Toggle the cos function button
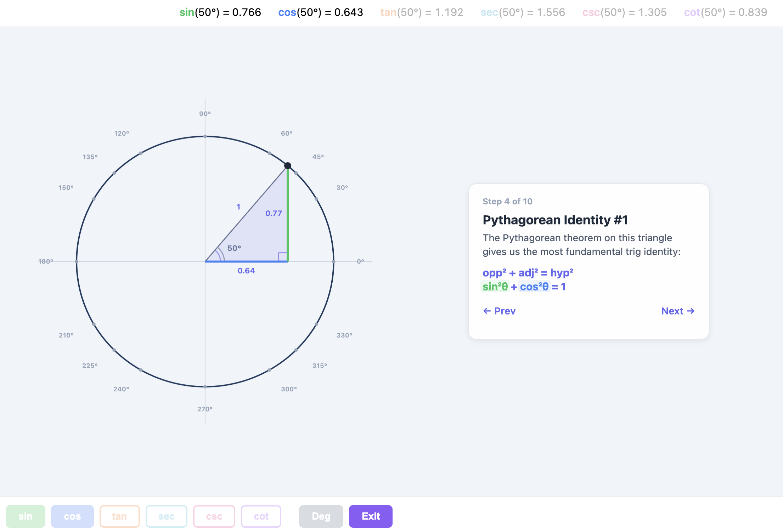This screenshot has width=783, height=532. (x=72, y=516)
